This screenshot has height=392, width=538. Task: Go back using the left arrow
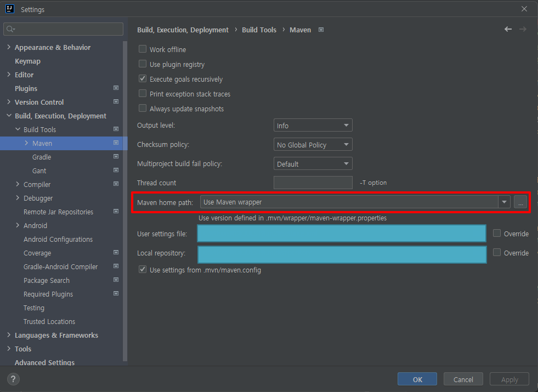click(508, 30)
